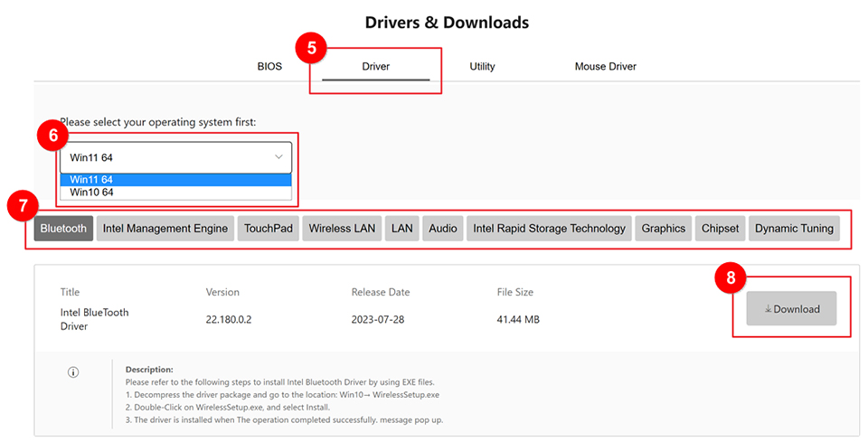Click the File Size column header

click(x=515, y=292)
